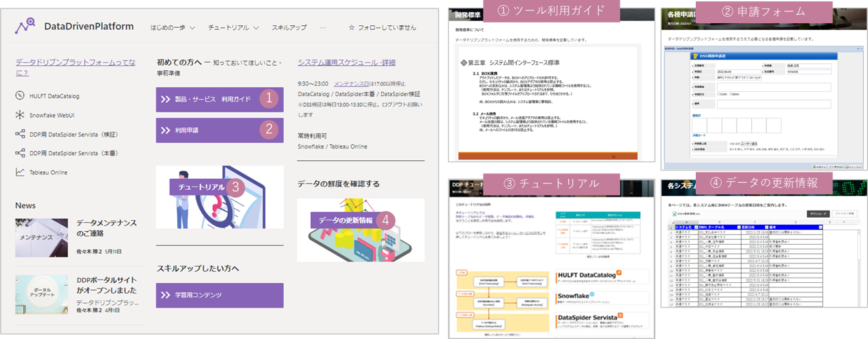The width and height of the screenshot is (868, 339).
Task: Click the star icon beside フォローしていません
Action: [351, 28]
